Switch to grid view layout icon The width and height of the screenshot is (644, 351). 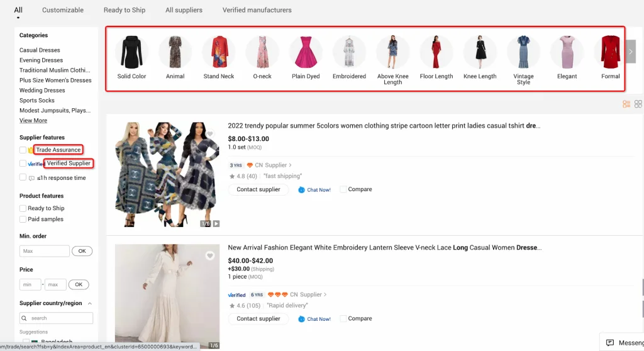pos(638,104)
